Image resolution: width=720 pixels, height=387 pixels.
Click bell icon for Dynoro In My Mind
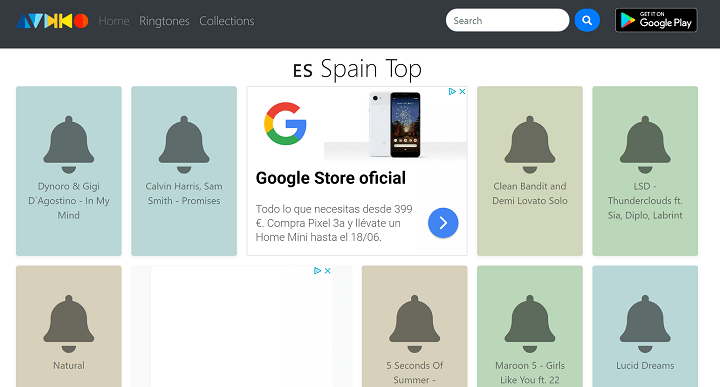coord(69,145)
